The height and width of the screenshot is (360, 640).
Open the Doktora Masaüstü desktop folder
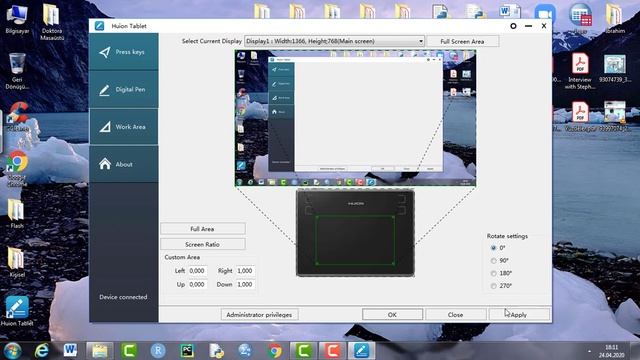(x=52, y=21)
